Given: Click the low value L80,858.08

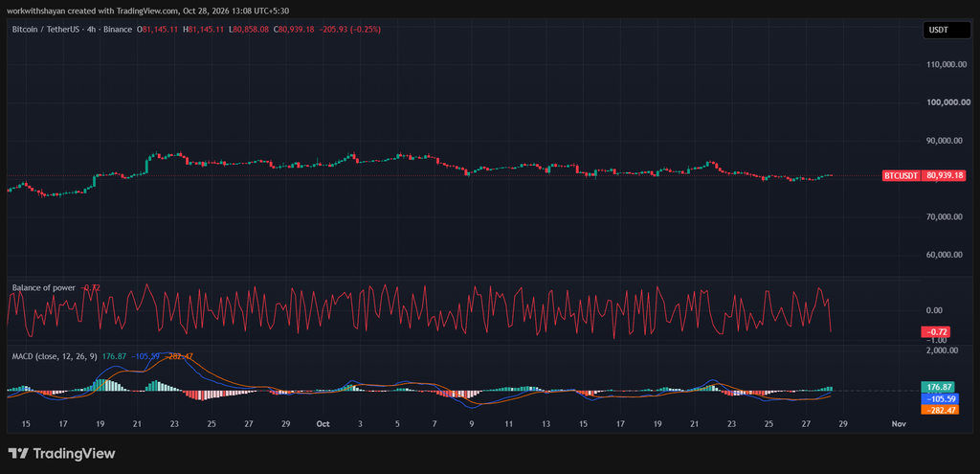Looking at the screenshot, I should 249,30.
